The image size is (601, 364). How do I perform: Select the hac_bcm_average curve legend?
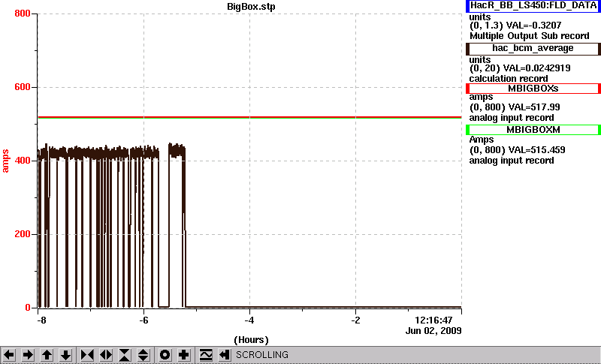pyautogui.click(x=533, y=48)
